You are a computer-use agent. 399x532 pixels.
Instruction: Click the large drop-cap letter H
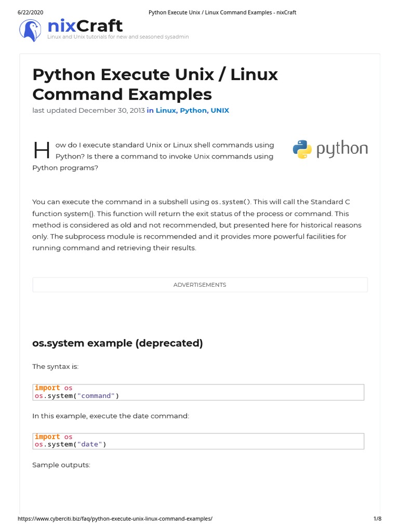[x=42, y=151]
